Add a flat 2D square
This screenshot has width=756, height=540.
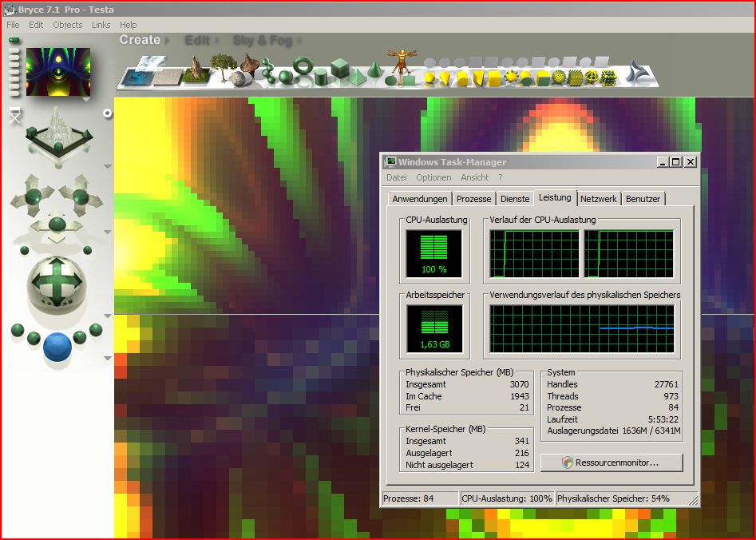pos(409,80)
